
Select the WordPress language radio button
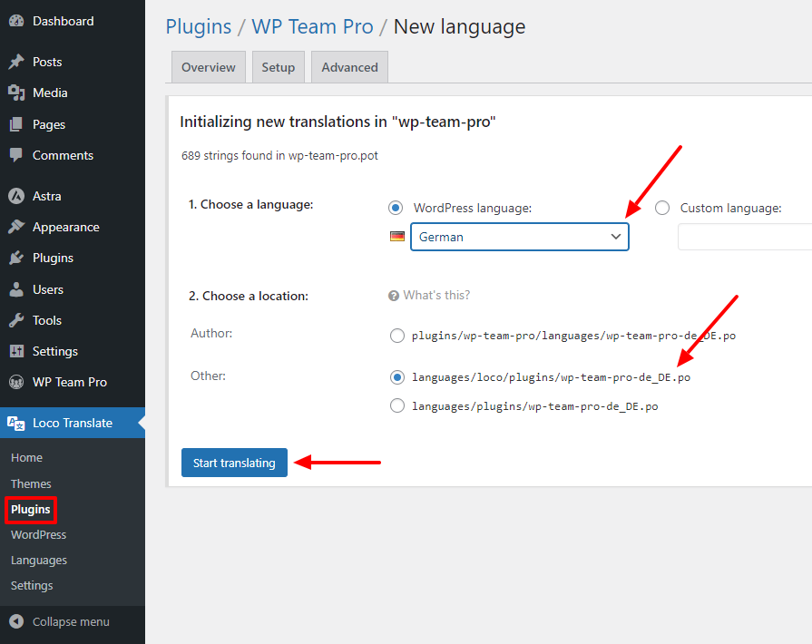[396, 208]
